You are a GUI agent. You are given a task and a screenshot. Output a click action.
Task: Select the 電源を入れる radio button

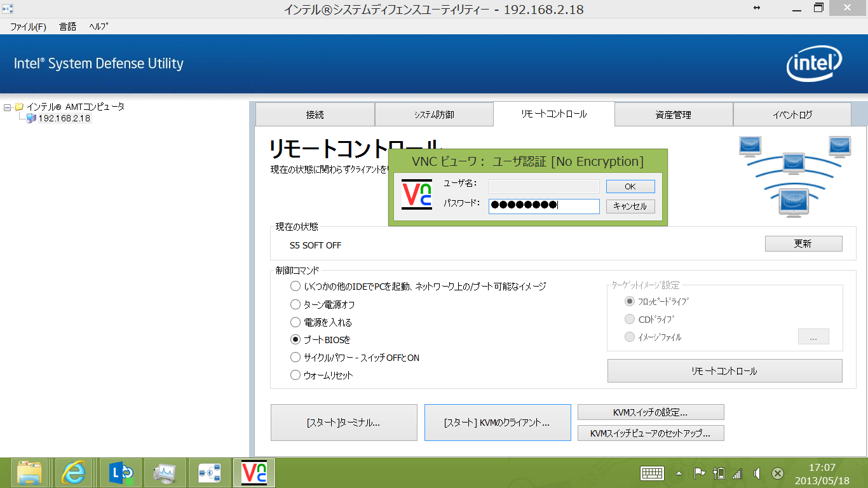(x=295, y=322)
